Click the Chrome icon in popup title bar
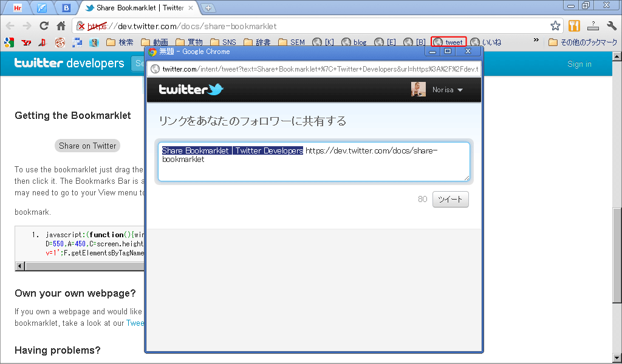The width and height of the screenshot is (622, 364). point(152,52)
